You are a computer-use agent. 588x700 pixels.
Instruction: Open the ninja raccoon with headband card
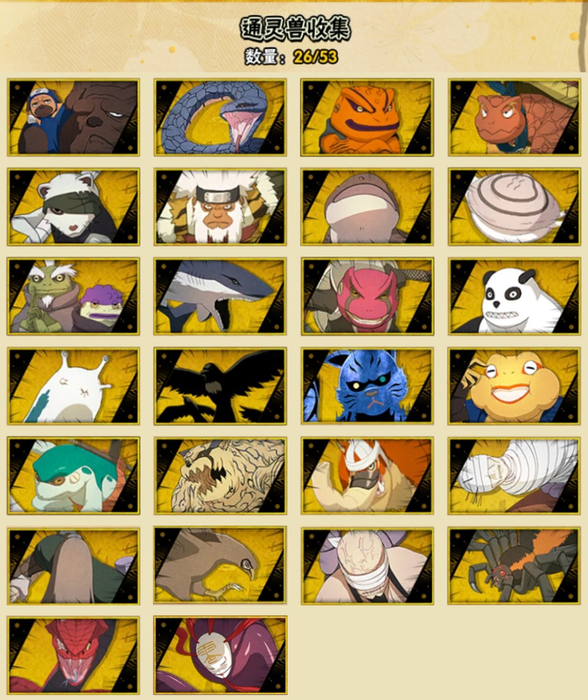tap(73, 207)
